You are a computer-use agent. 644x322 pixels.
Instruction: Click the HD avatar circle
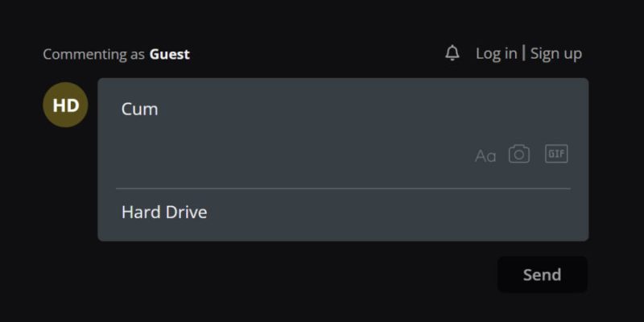click(65, 105)
